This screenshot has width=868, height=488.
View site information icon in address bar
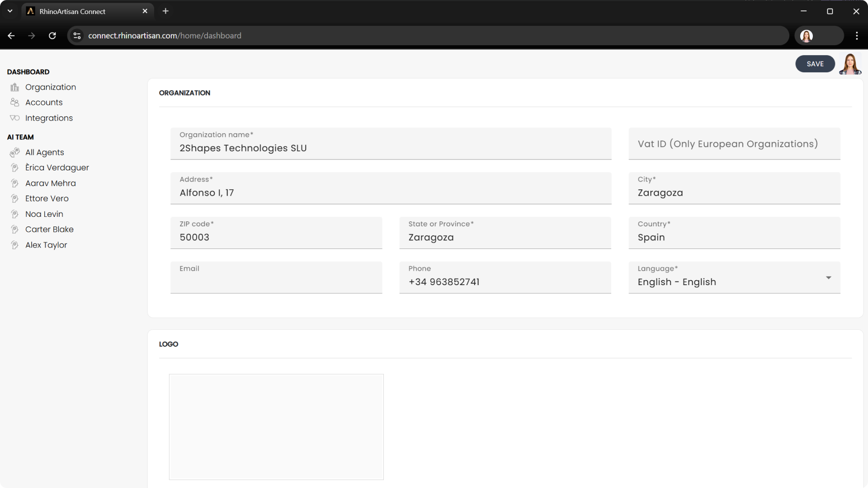pyautogui.click(x=77, y=36)
